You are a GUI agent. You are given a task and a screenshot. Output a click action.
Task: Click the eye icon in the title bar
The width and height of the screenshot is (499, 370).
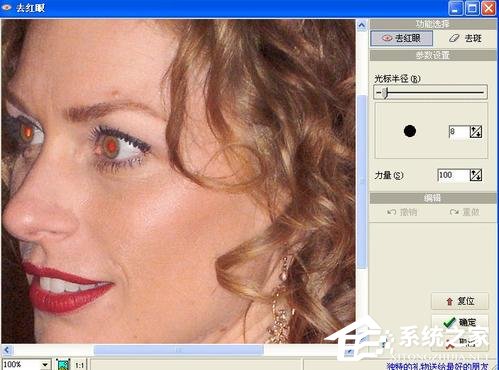tap(6, 7)
